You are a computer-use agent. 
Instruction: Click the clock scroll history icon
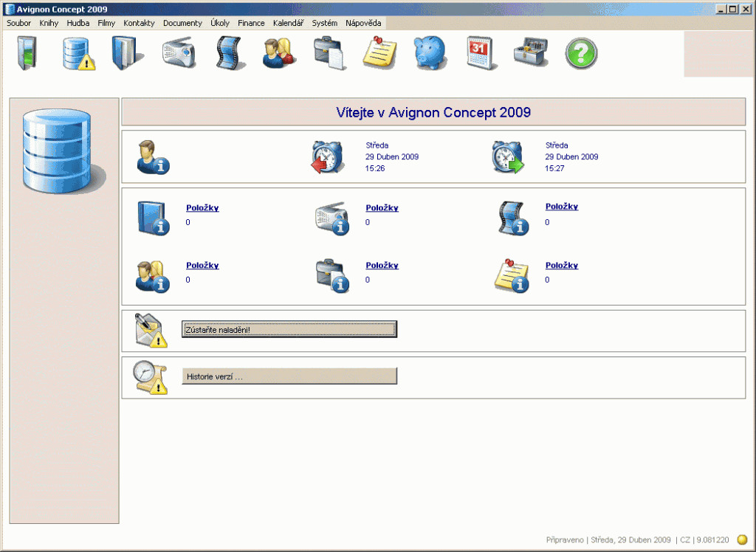coord(150,378)
